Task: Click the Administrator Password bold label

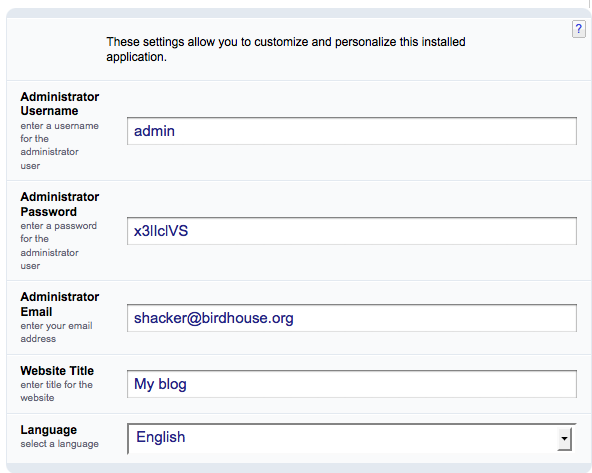Action: (x=60, y=204)
